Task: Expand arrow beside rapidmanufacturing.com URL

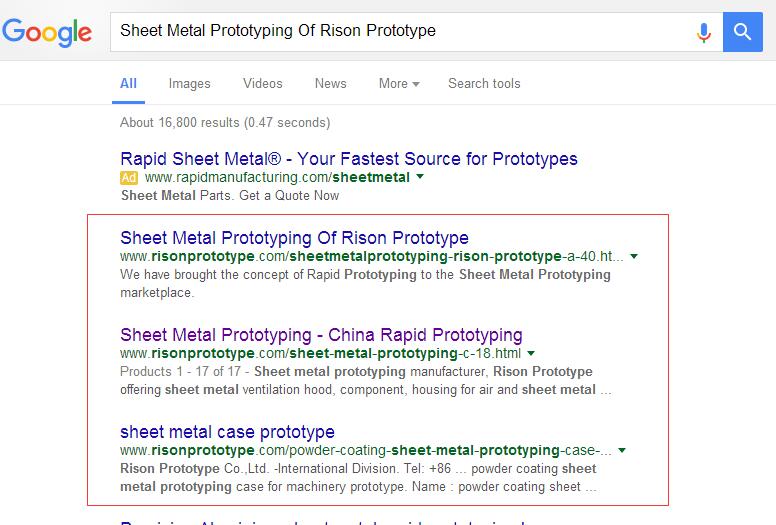Action: (x=420, y=178)
